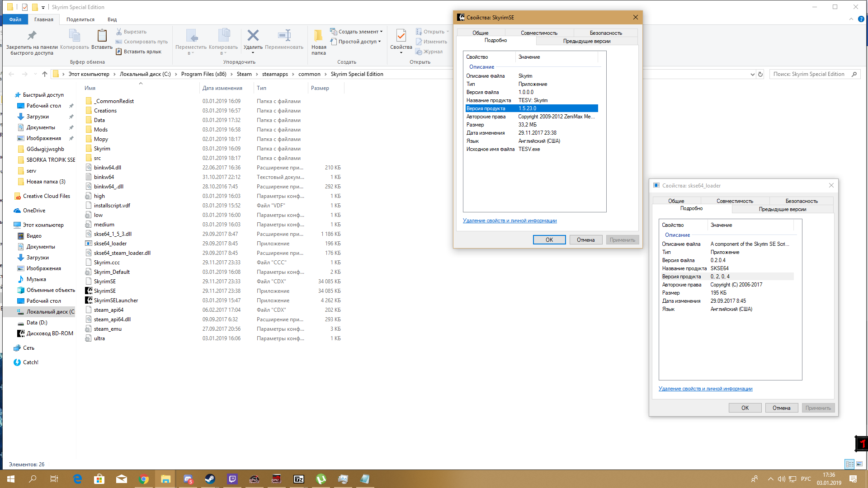Switch to Совместимость tab in SkyrimSE properties
The image size is (868, 488).
click(x=539, y=33)
